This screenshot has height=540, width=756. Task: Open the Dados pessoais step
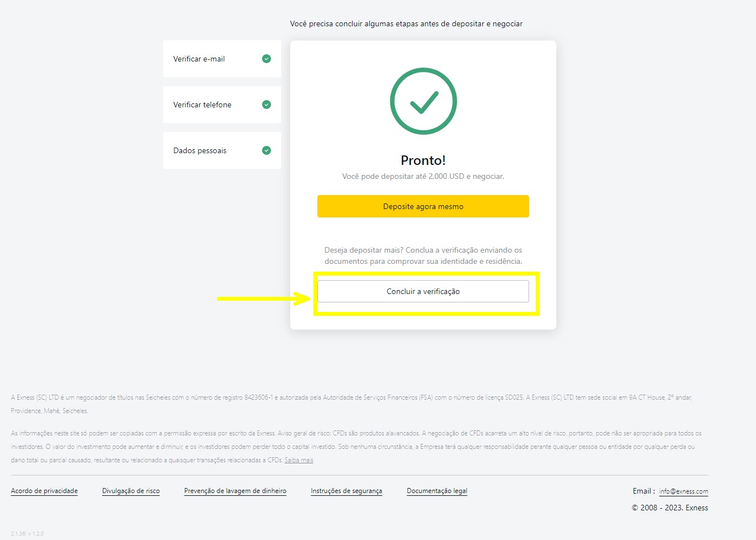click(222, 150)
